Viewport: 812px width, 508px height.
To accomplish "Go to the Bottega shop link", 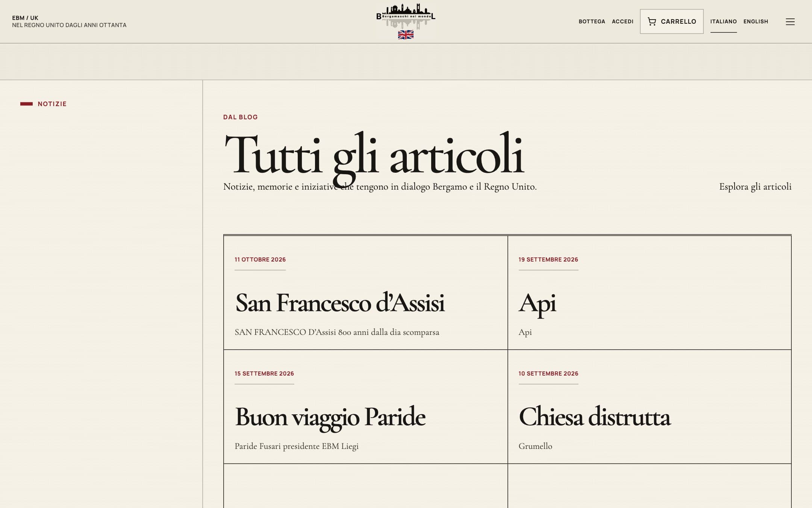I will [x=592, y=21].
